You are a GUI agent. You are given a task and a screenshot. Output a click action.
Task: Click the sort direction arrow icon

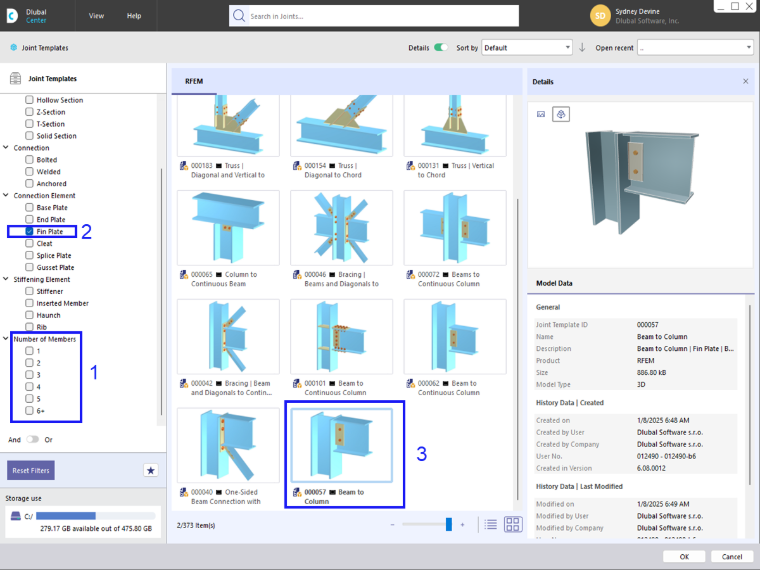[582, 48]
